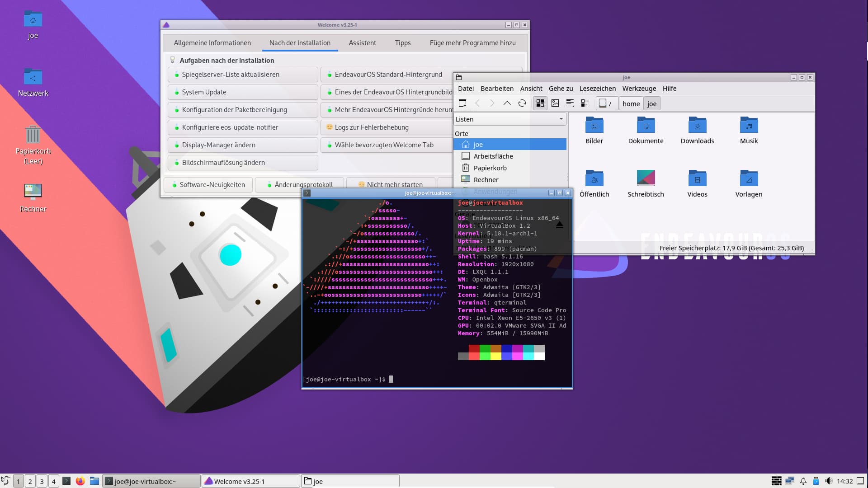Open the Gehe zu menu

tap(561, 89)
